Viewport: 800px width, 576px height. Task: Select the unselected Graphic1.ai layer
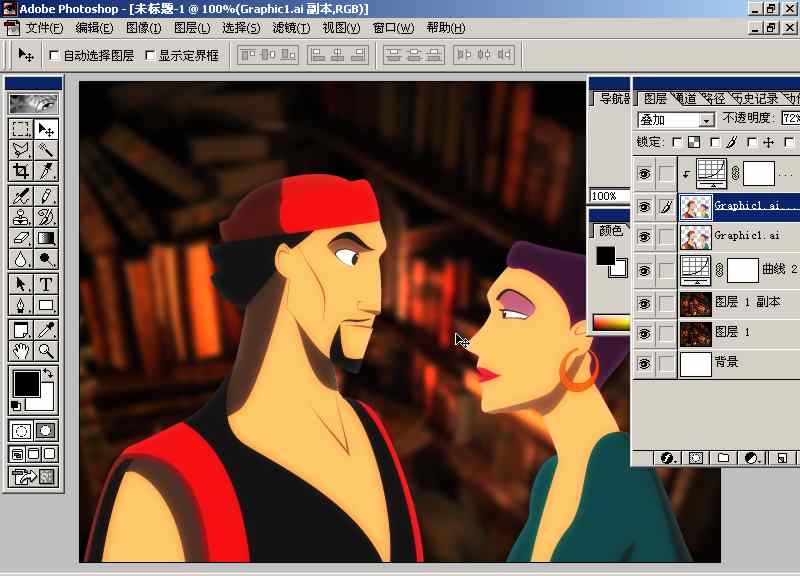pyautogui.click(x=740, y=236)
